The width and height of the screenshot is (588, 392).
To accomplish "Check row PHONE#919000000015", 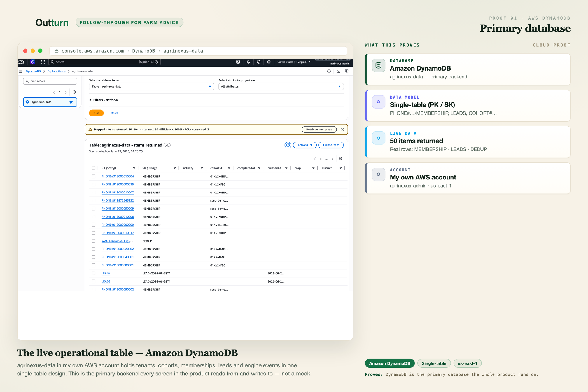I will tap(93, 185).
